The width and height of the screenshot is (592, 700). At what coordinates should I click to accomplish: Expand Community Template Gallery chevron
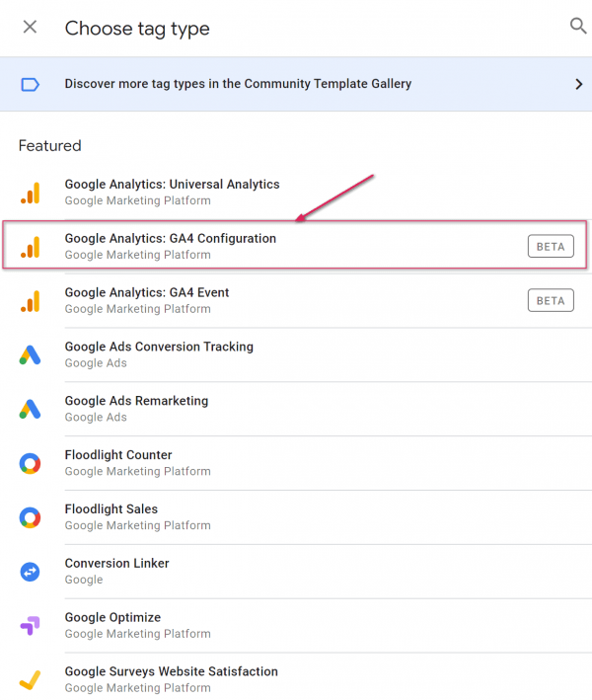pyautogui.click(x=578, y=84)
